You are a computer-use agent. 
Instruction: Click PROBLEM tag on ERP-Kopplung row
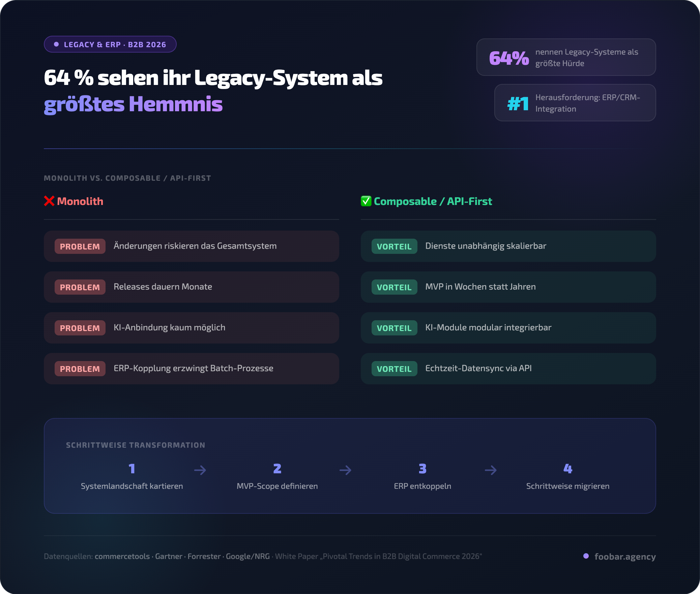80,369
